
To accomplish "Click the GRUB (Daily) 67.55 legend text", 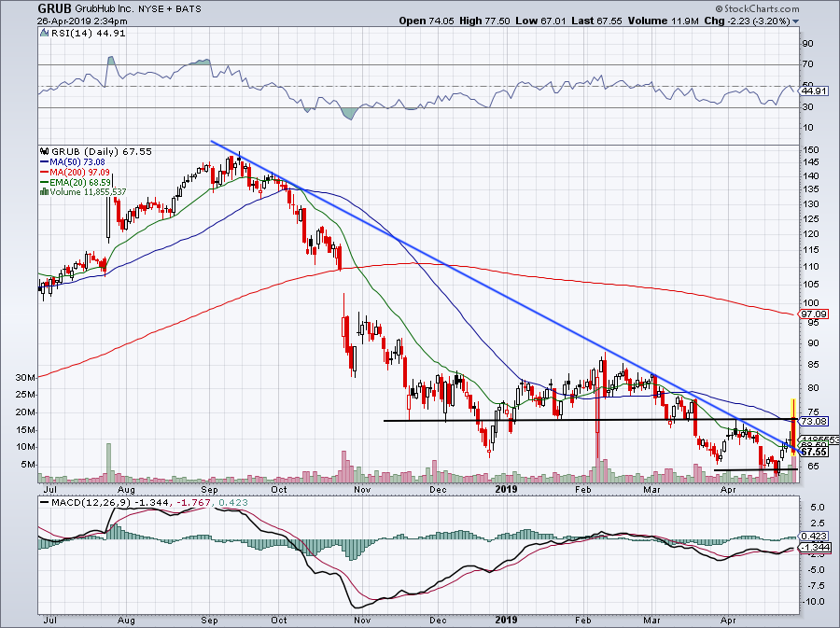I will 101,152.
